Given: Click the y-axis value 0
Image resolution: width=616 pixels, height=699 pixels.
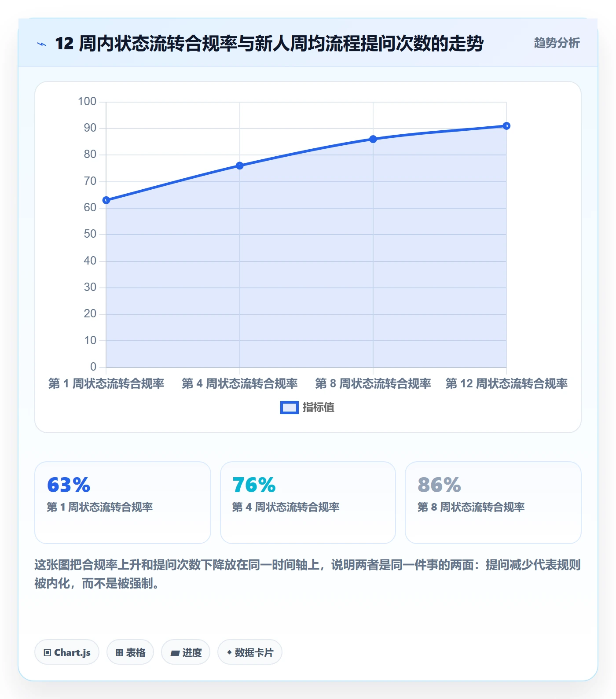Looking at the screenshot, I should tap(93, 367).
